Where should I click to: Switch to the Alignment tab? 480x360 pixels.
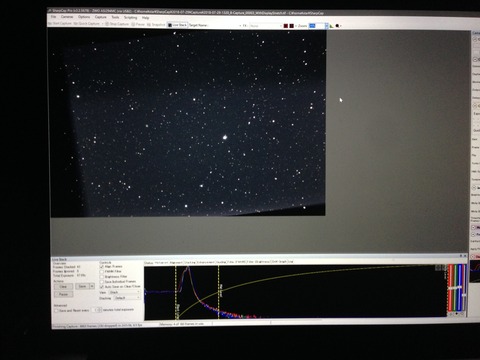click(x=176, y=263)
